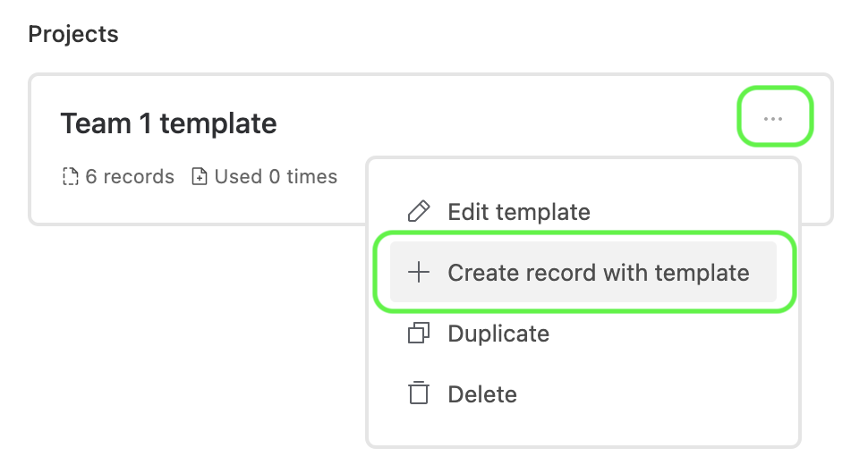868x465 pixels.
Task: Click the Delete text label in the menu
Action: pos(482,394)
